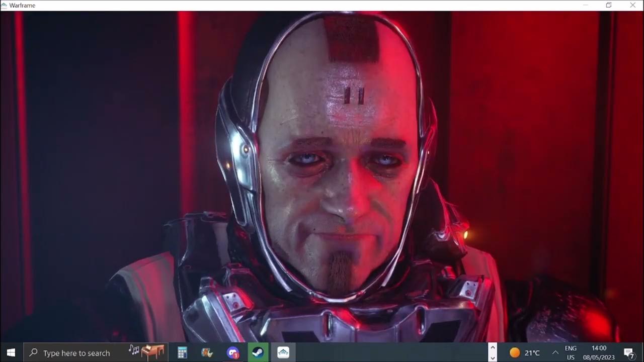Open the Discord taskbar icon with notification badge
The image size is (644, 362).
pyautogui.click(x=232, y=353)
